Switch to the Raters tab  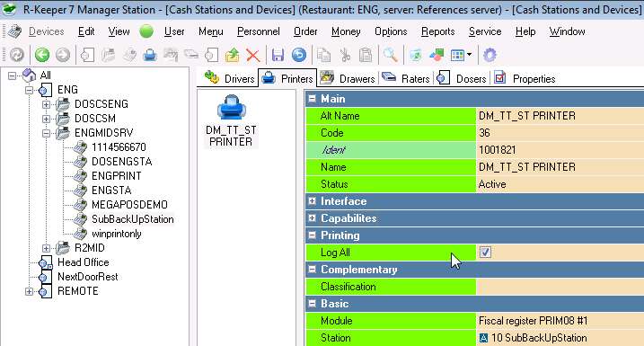(x=405, y=78)
